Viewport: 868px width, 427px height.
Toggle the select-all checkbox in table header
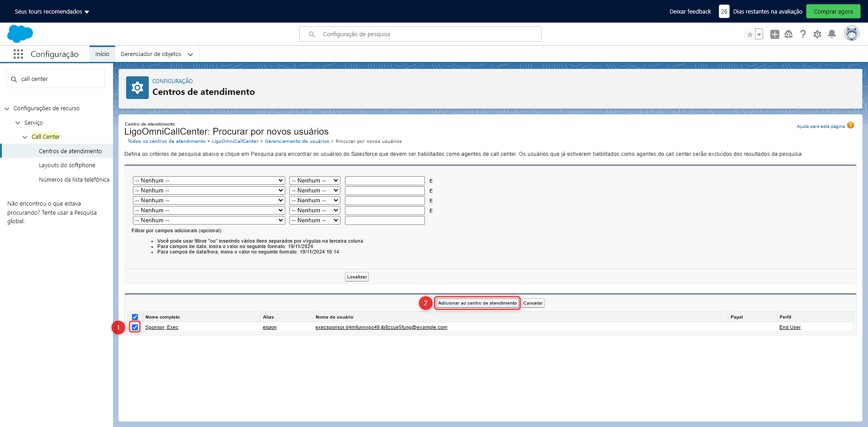tap(135, 317)
